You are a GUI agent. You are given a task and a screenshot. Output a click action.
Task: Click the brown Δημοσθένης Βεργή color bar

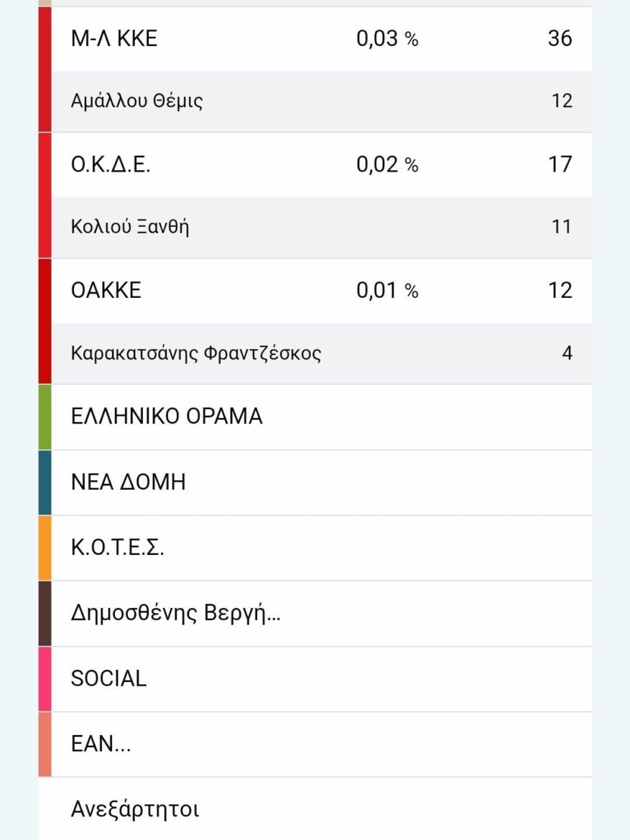pos(45,613)
